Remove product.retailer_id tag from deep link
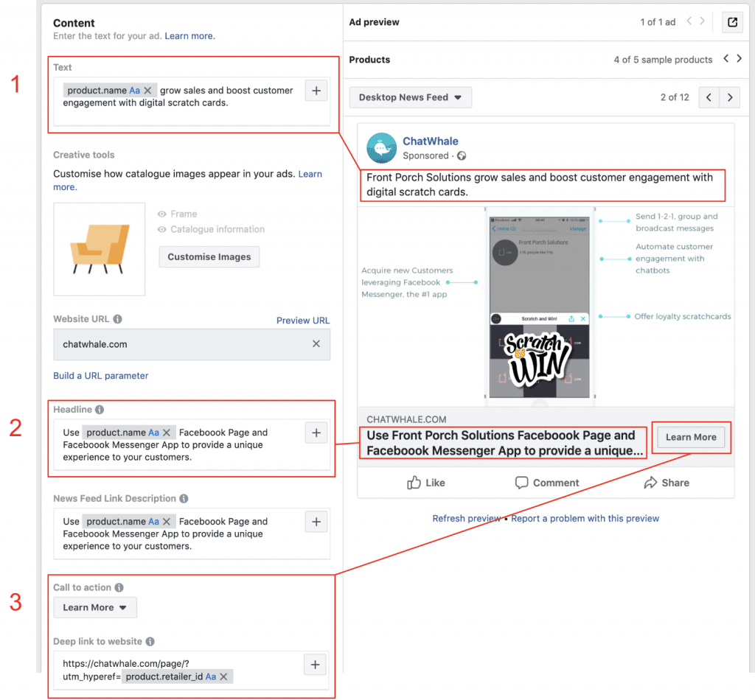Image resolution: width=755 pixels, height=700 pixels. point(223,676)
